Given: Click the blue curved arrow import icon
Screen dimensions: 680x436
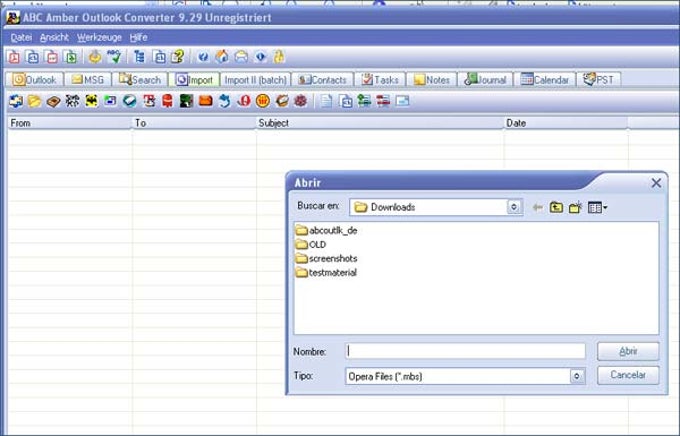Looking at the screenshot, I should 225,101.
